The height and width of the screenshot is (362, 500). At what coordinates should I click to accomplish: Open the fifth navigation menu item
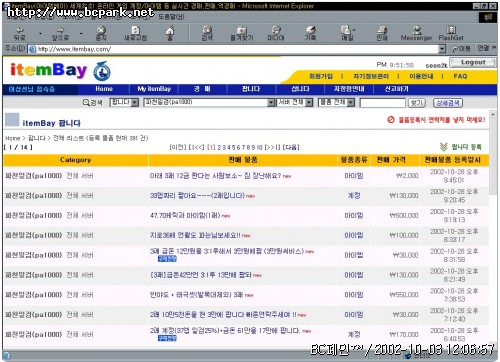point(300,89)
